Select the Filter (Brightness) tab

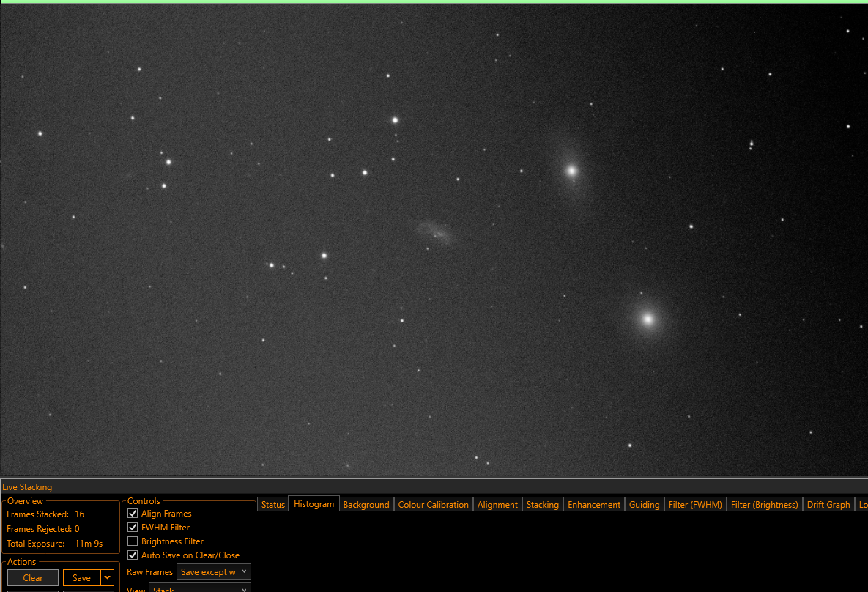pyautogui.click(x=765, y=505)
